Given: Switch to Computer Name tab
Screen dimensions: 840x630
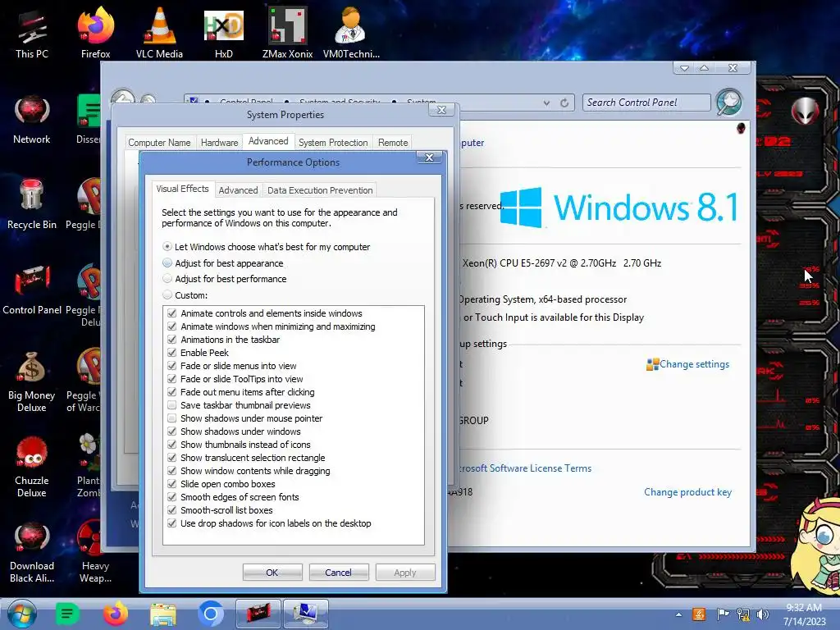Looking at the screenshot, I should tap(159, 143).
